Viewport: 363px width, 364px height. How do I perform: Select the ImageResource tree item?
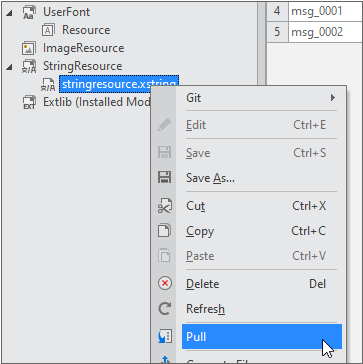[83, 48]
